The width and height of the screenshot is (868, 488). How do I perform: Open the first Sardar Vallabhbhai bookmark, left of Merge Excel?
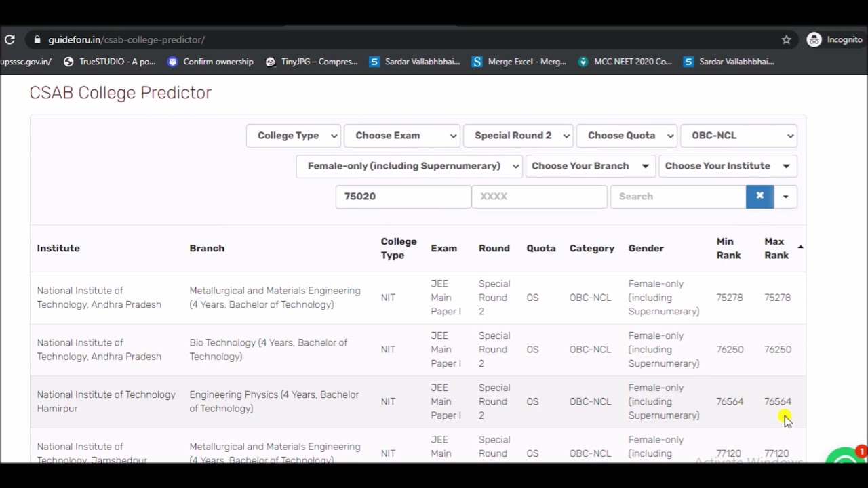pyautogui.click(x=415, y=62)
